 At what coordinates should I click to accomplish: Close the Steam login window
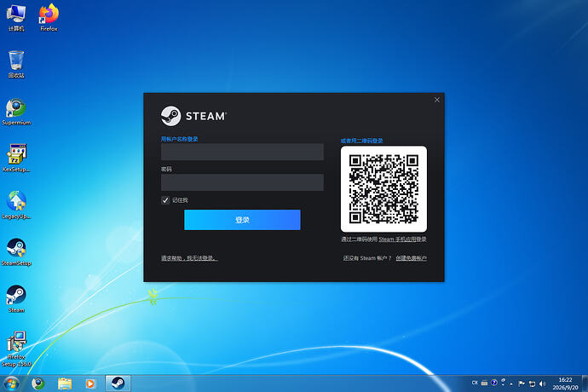437,100
